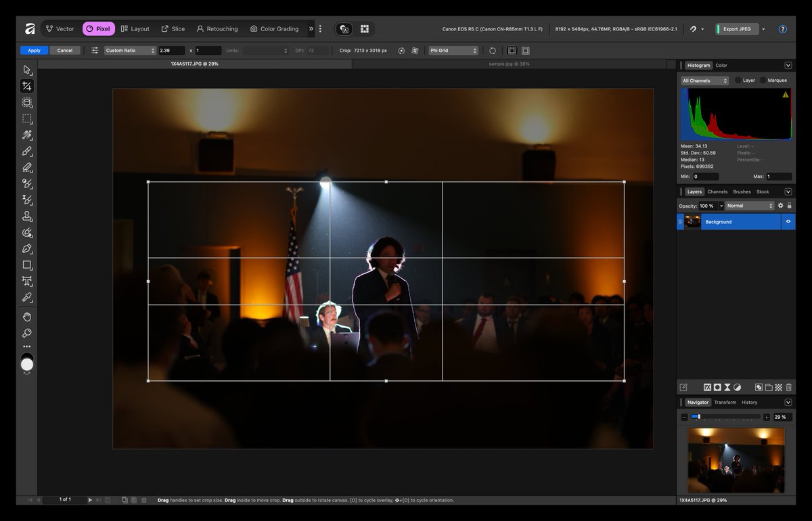Add a mask layer icon
Screen dimensions: 812x521
point(717,388)
